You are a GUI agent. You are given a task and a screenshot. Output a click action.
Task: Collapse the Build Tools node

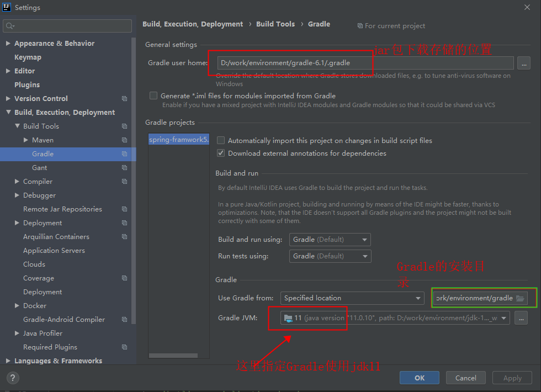tap(17, 126)
